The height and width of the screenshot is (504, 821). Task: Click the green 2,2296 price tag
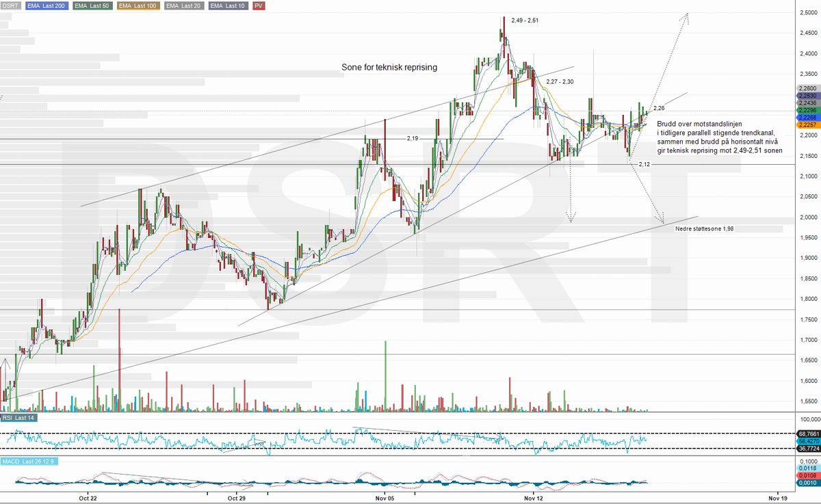(x=808, y=110)
